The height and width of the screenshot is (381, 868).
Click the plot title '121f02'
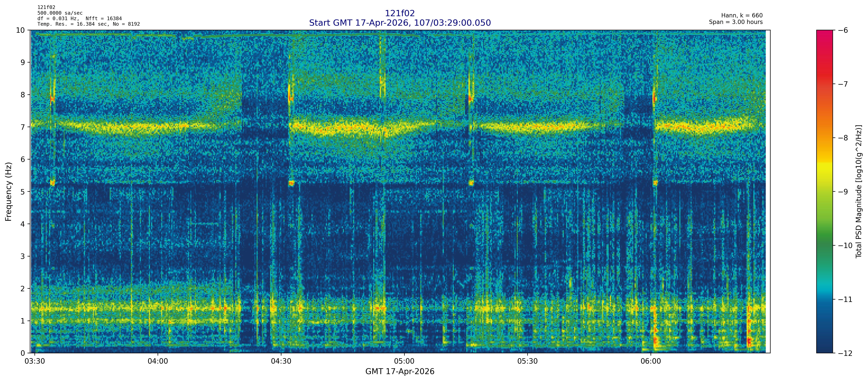[x=400, y=13]
